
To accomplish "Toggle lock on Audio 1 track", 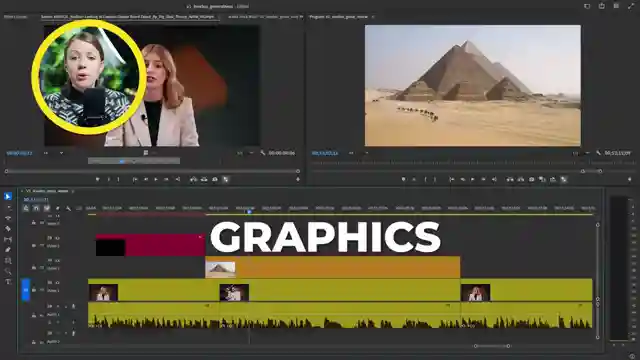I will coord(34,316).
